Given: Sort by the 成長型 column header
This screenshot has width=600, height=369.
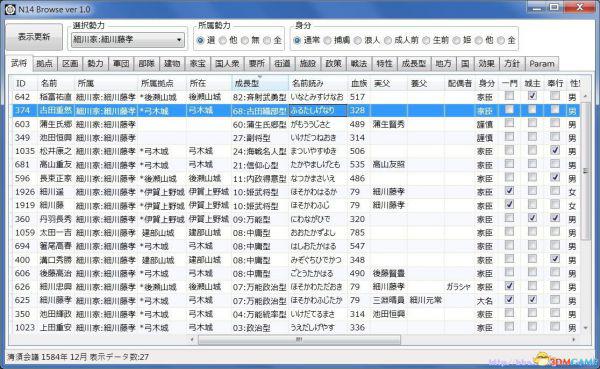Looking at the screenshot, I should pos(259,83).
